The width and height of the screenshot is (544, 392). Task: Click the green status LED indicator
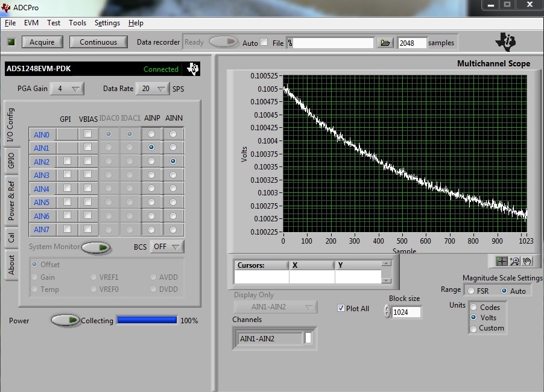[x=11, y=42]
